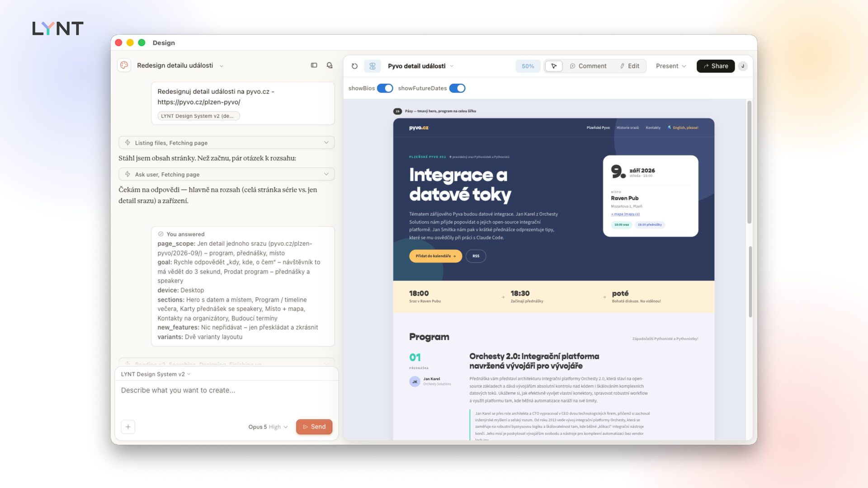Viewport: 868px width, 488px height.
Task: Disable the showFutureDates switch
Action: 457,88
